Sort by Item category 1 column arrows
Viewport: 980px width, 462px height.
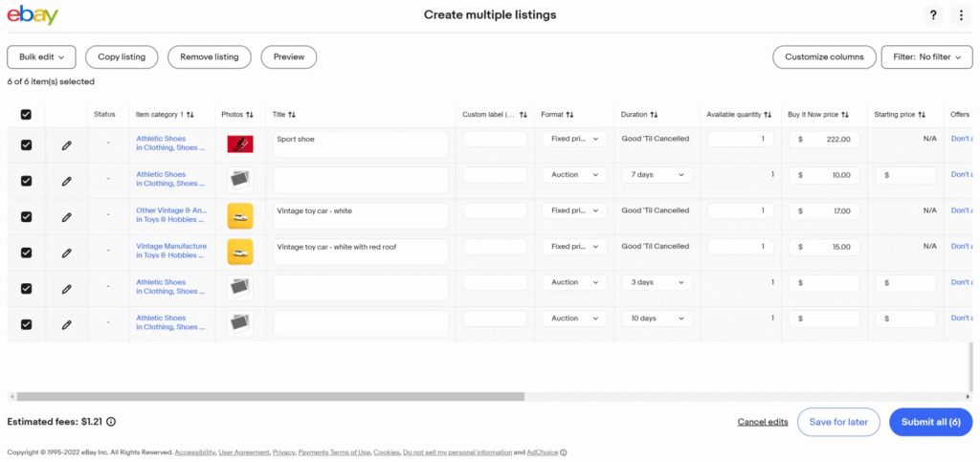(190, 115)
